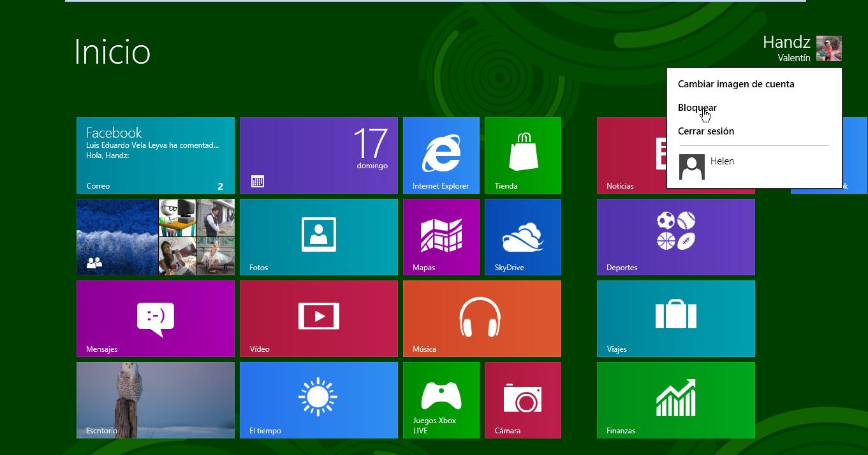This screenshot has width=868, height=455.
Task: Open the Finanzas chart tile
Action: 675,400
